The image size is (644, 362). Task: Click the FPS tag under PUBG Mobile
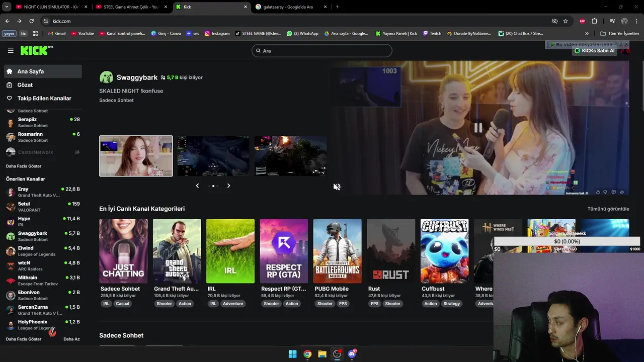(343, 304)
